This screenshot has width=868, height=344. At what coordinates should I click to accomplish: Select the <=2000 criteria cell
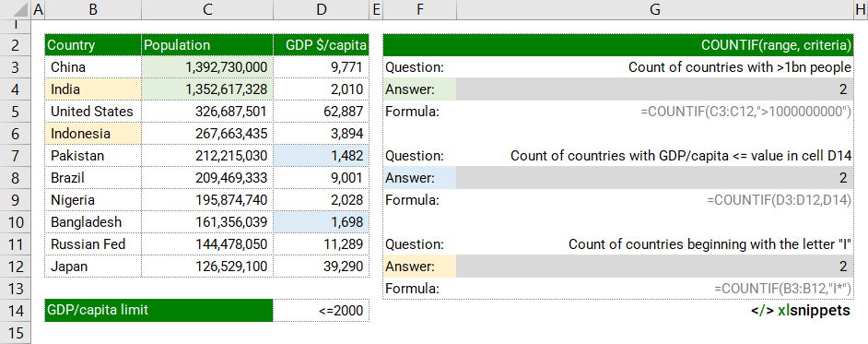[x=321, y=310]
